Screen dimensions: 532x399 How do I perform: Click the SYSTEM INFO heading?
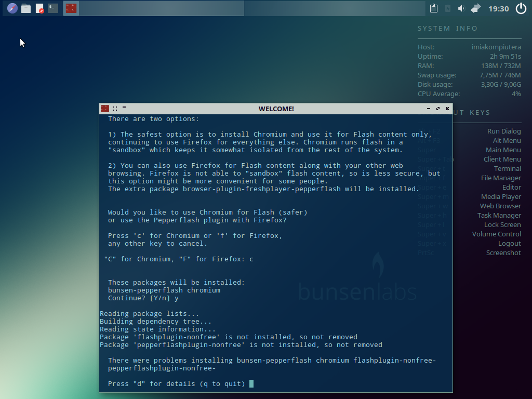(x=447, y=29)
